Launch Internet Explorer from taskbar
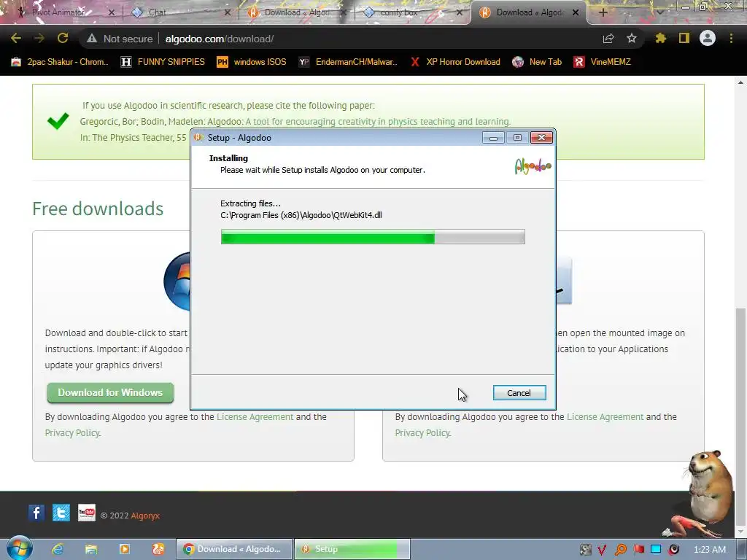747x560 pixels. coord(58,549)
